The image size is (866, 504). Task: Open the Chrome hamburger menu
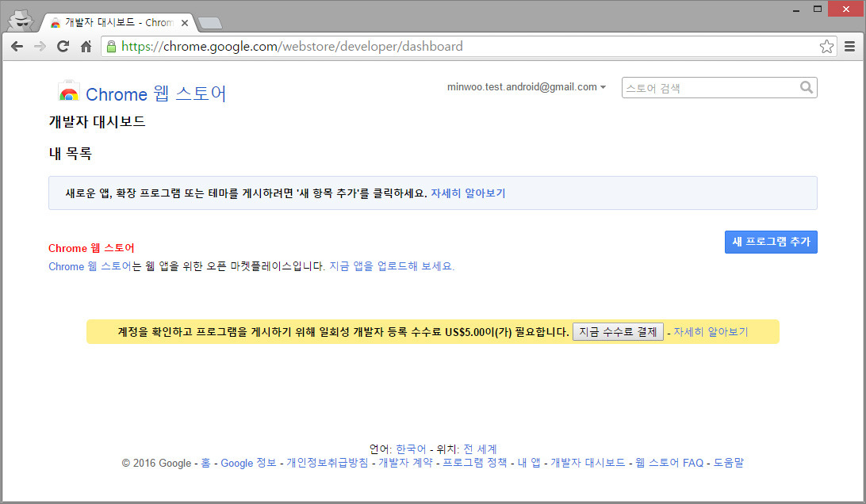[849, 47]
